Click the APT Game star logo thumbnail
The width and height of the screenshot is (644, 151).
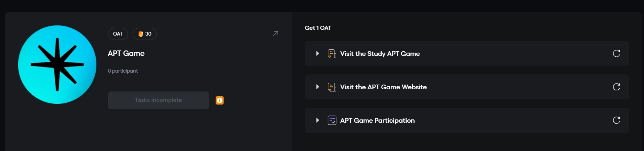(57, 65)
